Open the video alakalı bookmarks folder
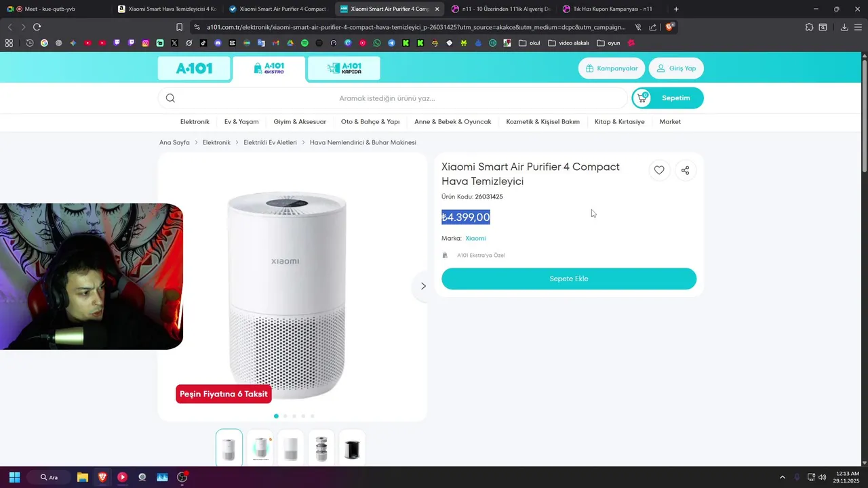This screenshot has width=868, height=488. (x=568, y=43)
